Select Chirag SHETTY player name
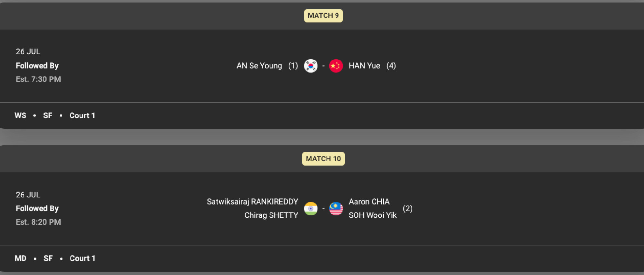Screen dimensions: 644x275 271,215
